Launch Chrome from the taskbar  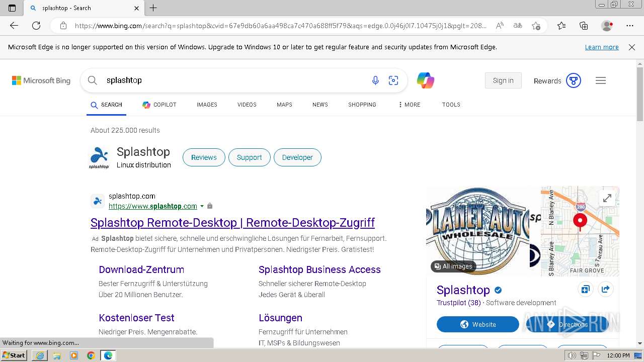pyautogui.click(x=91, y=355)
